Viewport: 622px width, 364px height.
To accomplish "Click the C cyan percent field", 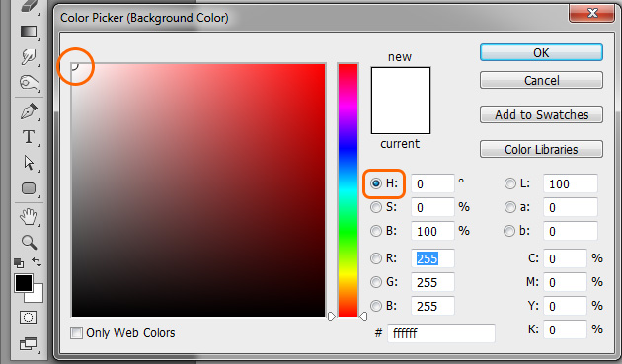I will (565, 258).
